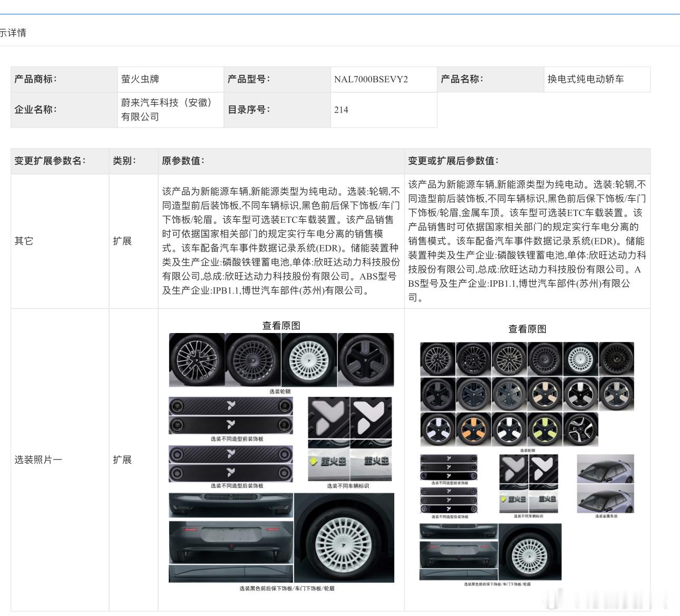Click the 类别: column header
The height and width of the screenshot is (616, 680).
[x=133, y=161]
